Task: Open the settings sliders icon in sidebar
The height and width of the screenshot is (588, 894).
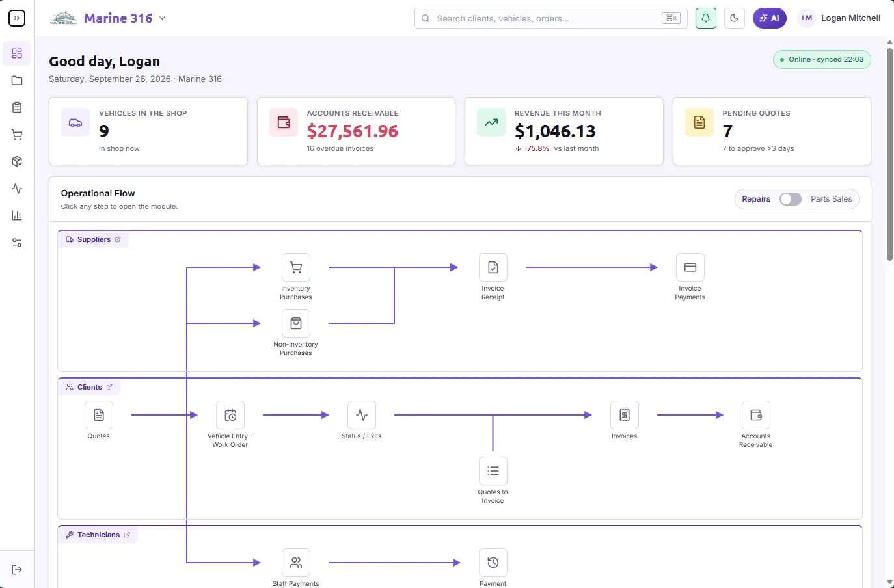Action: coord(17,243)
